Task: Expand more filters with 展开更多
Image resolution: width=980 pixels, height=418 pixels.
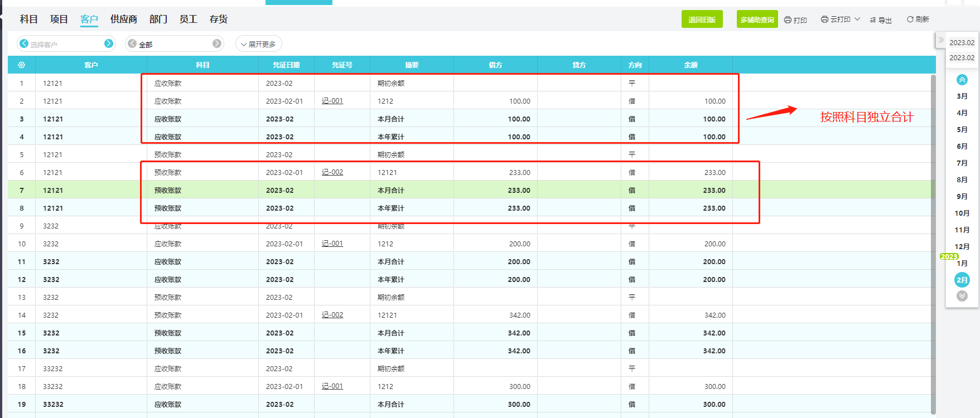Action: [x=258, y=44]
